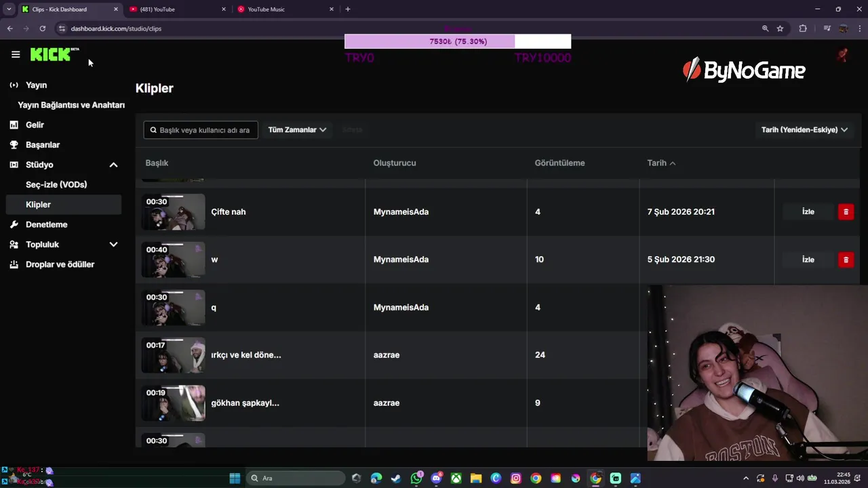This screenshot has height=488, width=868.
Task: Open the Tarih (Yeniden-Eskiye) sort dropdown
Action: pyautogui.click(x=804, y=129)
